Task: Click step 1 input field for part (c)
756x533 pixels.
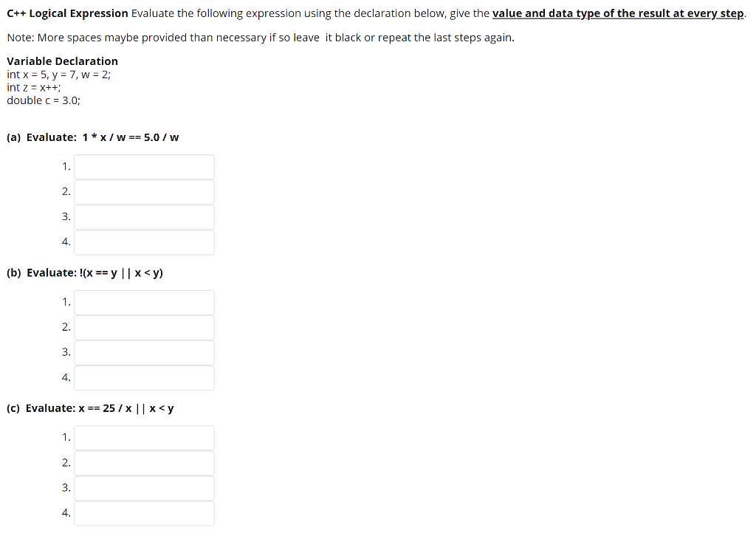Action: click(x=144, y=437)
